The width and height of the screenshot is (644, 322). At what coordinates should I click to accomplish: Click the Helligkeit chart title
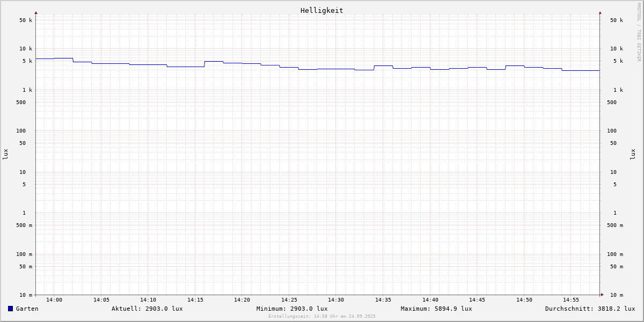pos(321,10)
